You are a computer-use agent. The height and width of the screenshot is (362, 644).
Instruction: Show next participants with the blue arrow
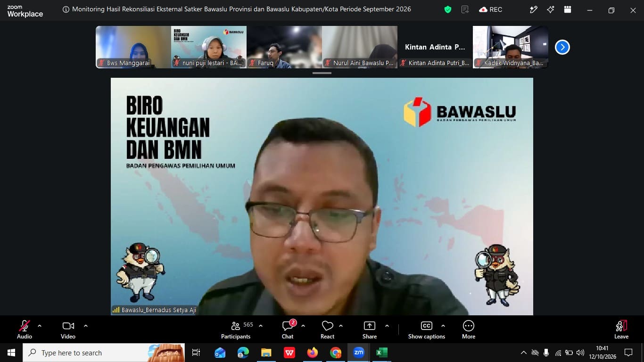coord(562,47)
